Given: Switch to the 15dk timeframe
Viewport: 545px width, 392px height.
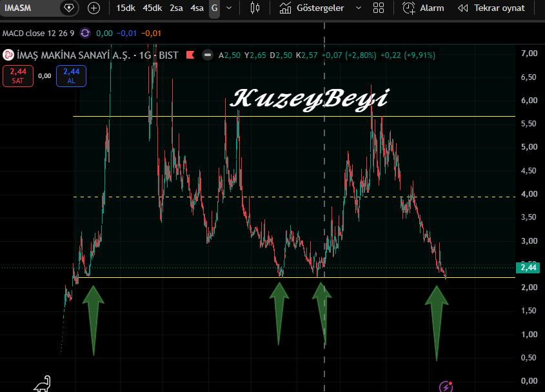Looking at the screenshot, I should (x=126, y=8).
